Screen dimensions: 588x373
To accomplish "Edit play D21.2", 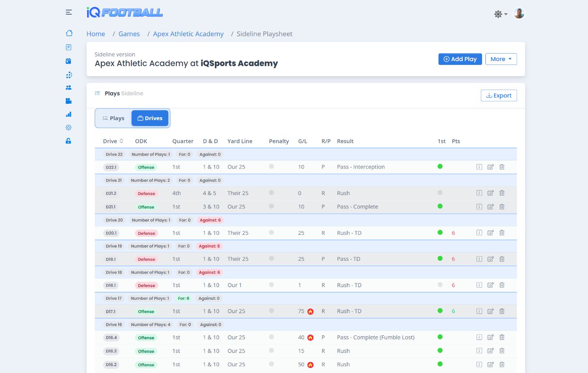I will click(x=490, y=193).
